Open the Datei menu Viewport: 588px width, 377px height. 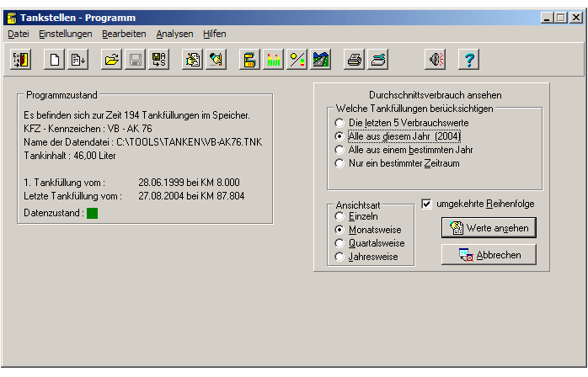coord(18,34)
